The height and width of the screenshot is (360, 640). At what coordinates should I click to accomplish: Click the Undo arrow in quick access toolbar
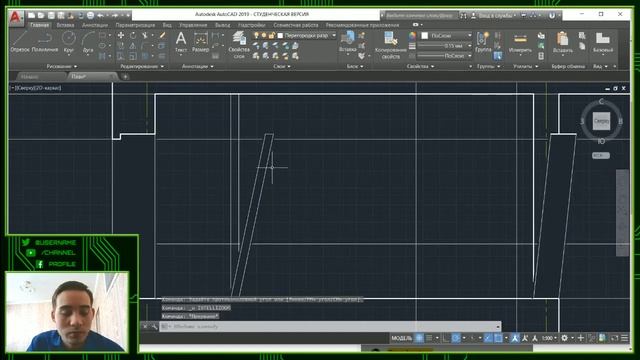100,16
